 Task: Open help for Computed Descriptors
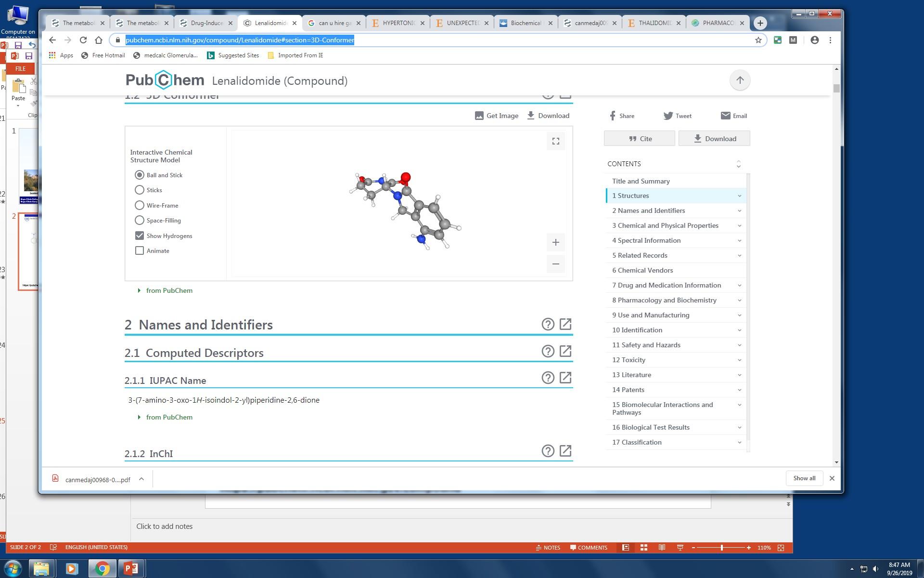548,351
